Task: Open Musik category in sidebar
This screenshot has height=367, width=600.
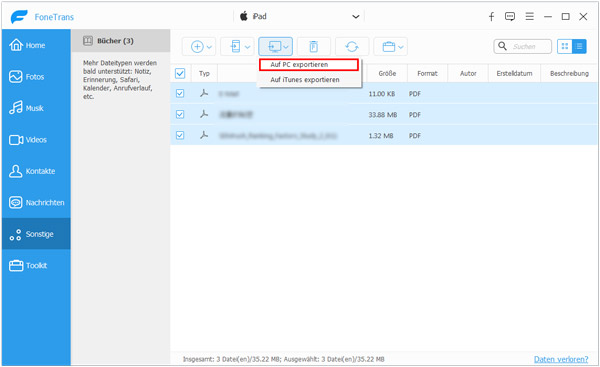Action: (x=36, y=108)
